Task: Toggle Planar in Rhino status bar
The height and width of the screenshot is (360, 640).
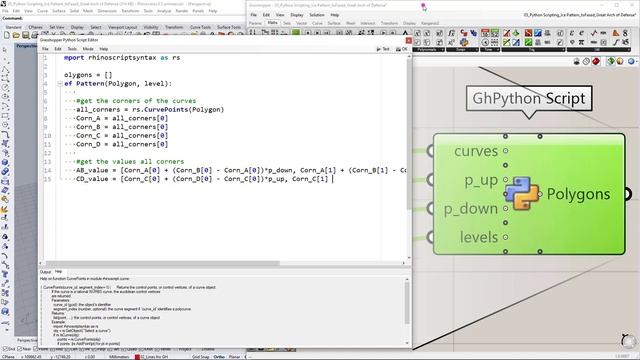Action: tap(234, 357)
